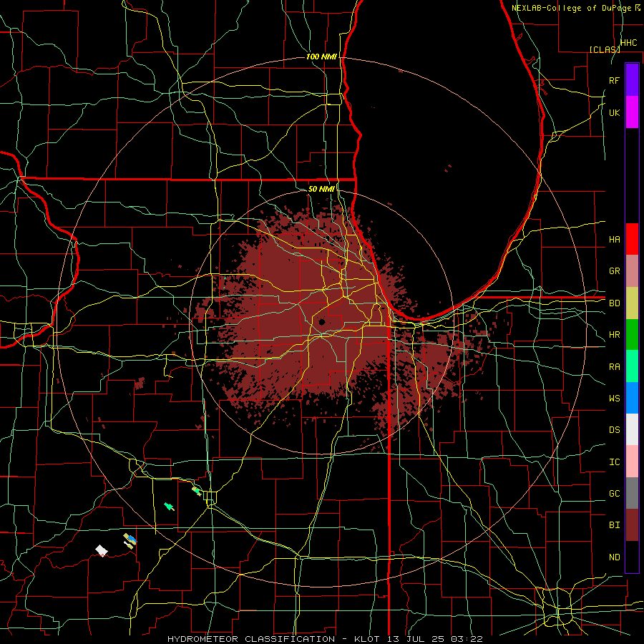
Task: Click the DS legend label
Action: pos(615,430)
